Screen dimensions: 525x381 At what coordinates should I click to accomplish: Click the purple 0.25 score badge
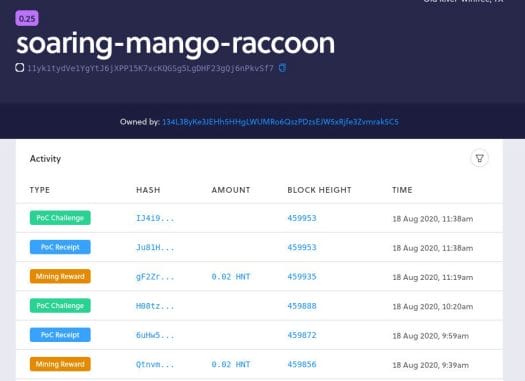(x=27, y=18)
